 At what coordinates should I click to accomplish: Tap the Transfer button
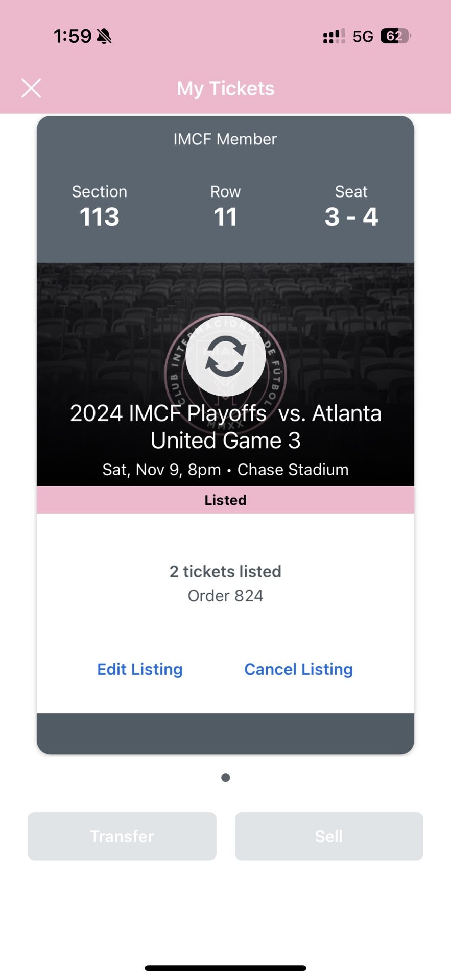coord(122,836)
